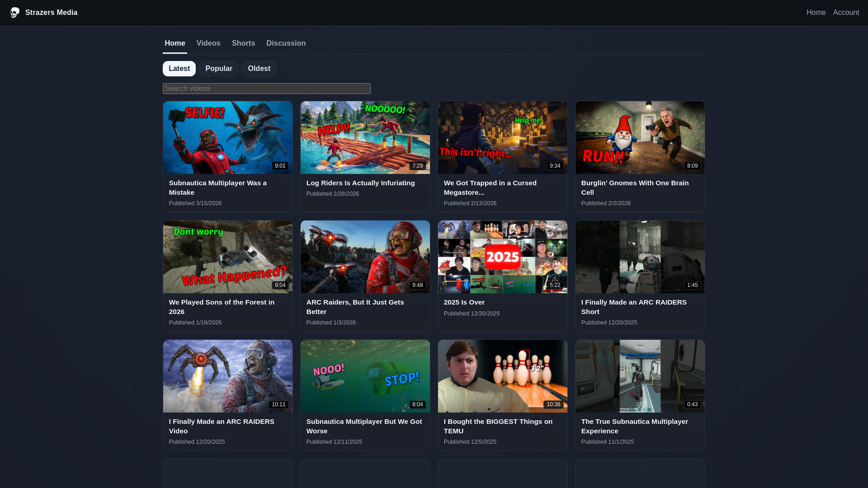Switch to the Videos tab

[x=208, y=43]
